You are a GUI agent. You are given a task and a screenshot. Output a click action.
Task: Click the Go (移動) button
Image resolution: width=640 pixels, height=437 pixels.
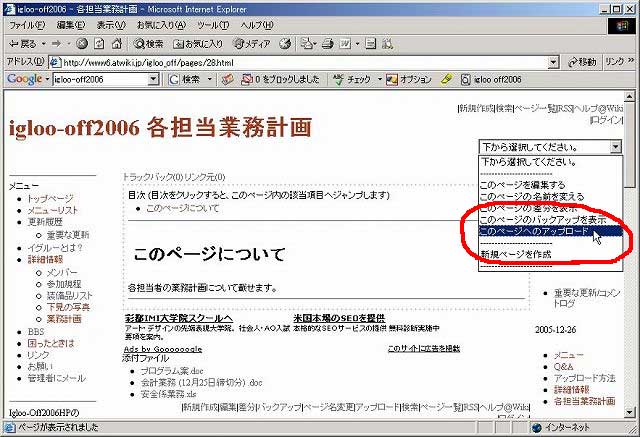[582, 62]
